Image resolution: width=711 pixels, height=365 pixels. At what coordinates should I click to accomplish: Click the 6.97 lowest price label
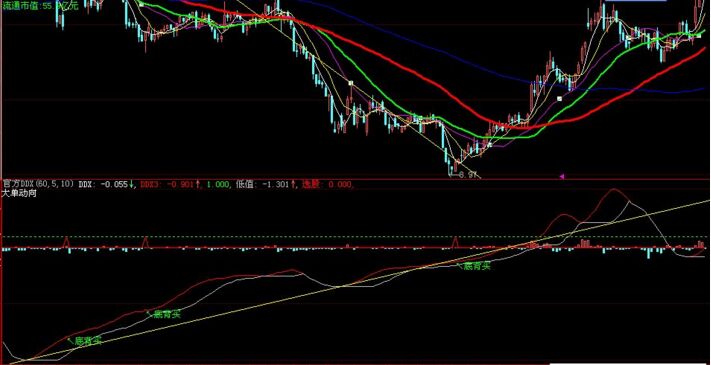468,175
